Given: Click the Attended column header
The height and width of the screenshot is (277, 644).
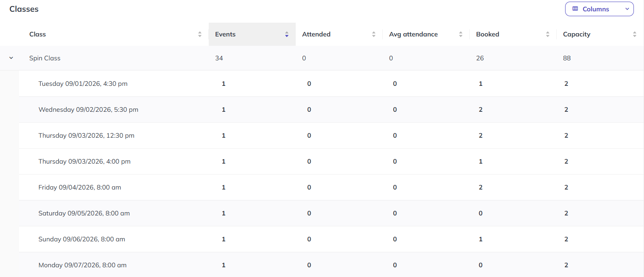Looking at the screenshot, I should (316, 34).
